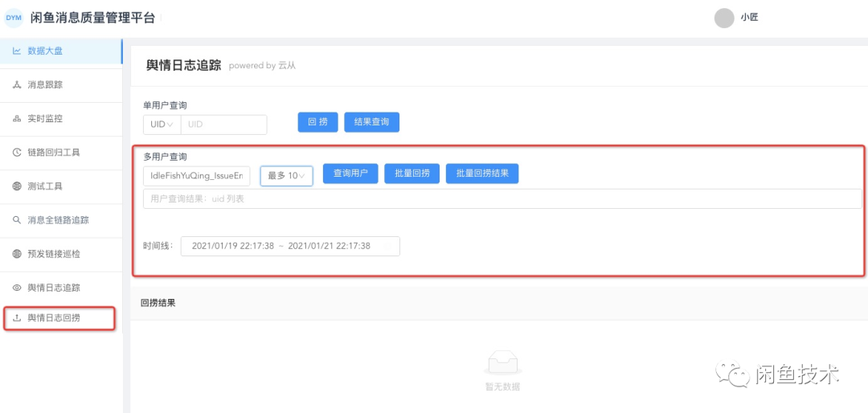This screenshot has height=413, width=868.
Task: Click the 消息跟踪 sidebar icon
Action: [17, 84]
